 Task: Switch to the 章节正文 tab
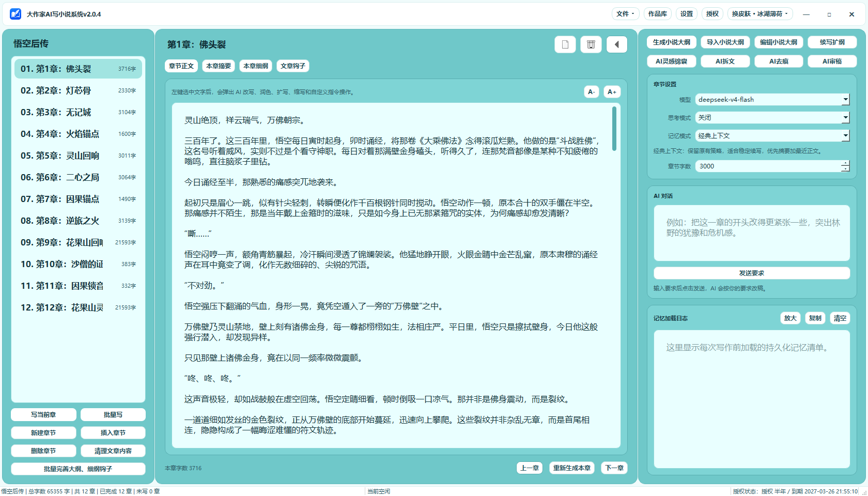(x=181, y=66)
